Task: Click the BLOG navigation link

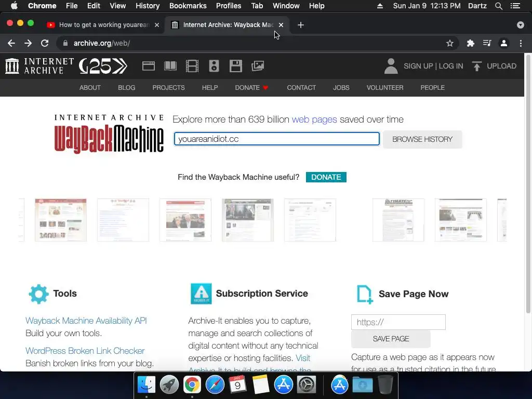Action: click(127, 87)
